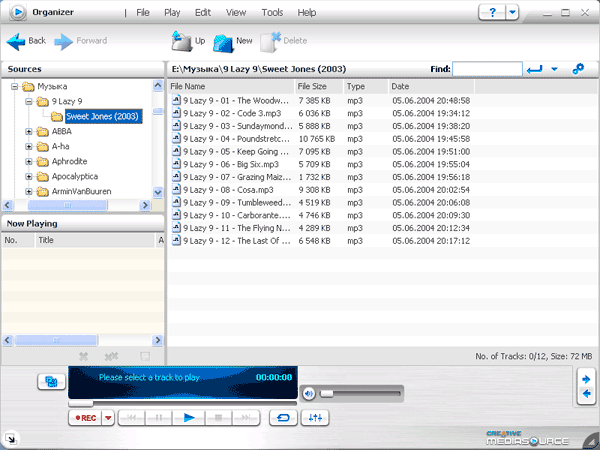Click music file icon for track 01
The image size is (600, 450).
[x=176, y=100]
